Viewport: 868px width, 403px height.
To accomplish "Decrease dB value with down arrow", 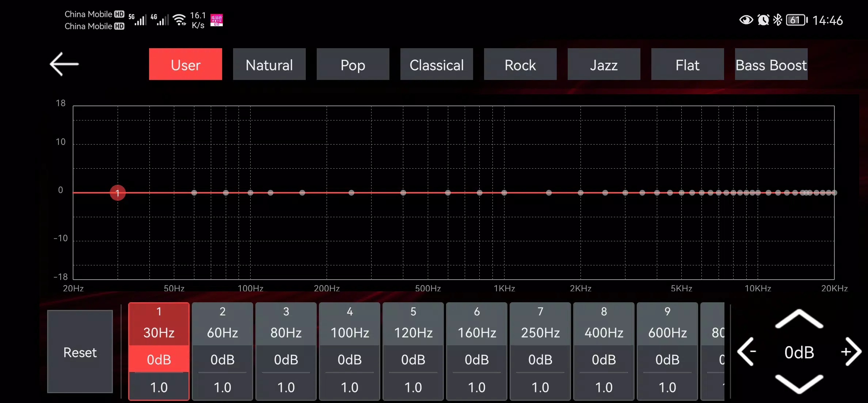I will coord(800,383).
